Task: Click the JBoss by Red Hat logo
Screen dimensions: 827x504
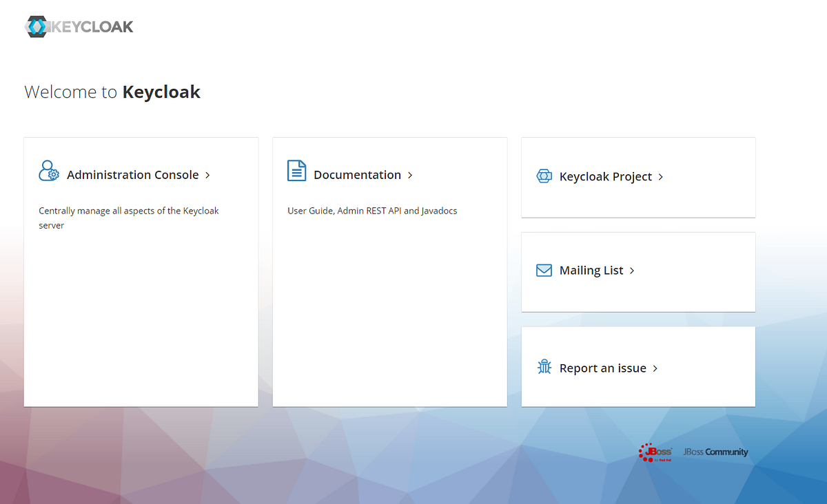Action: coord(654,452)
